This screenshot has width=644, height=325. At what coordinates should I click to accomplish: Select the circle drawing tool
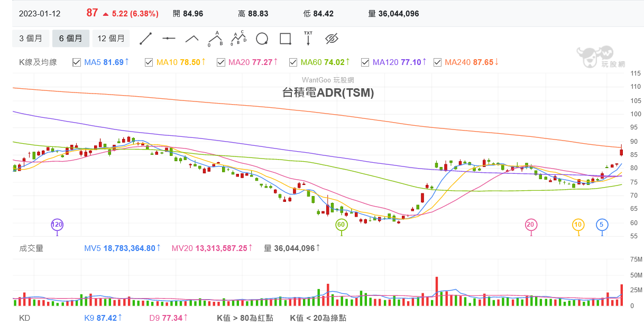(x=262, y=39)
